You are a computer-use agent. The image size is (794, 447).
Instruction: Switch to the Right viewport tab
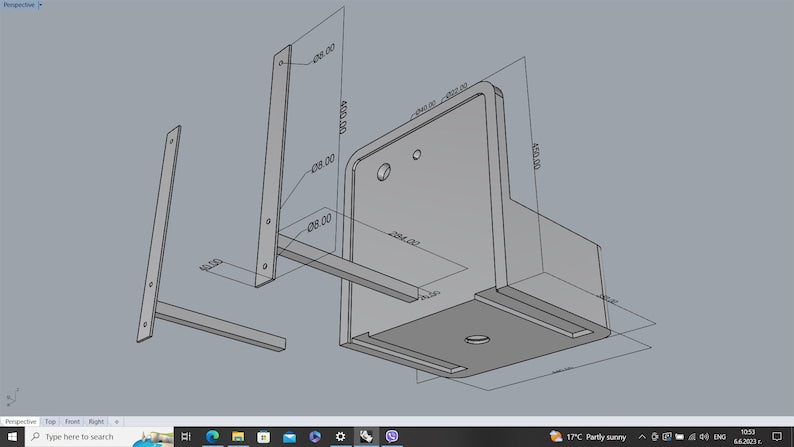pos(96,421)
